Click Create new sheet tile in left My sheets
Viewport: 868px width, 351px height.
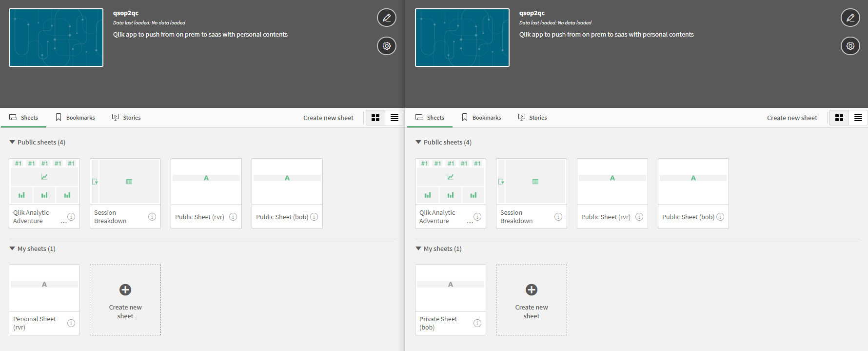coord(125,300)
